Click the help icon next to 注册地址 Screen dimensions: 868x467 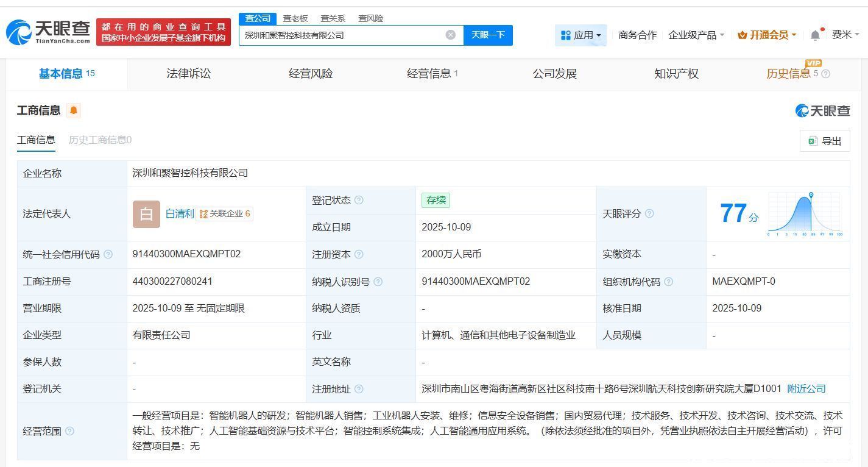359,389
